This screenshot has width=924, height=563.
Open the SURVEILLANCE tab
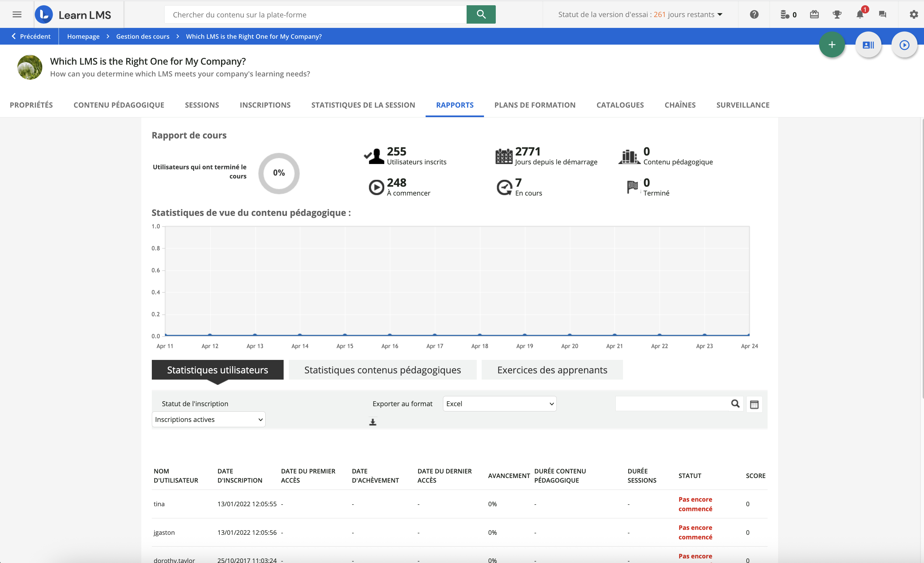pos(742,105)
